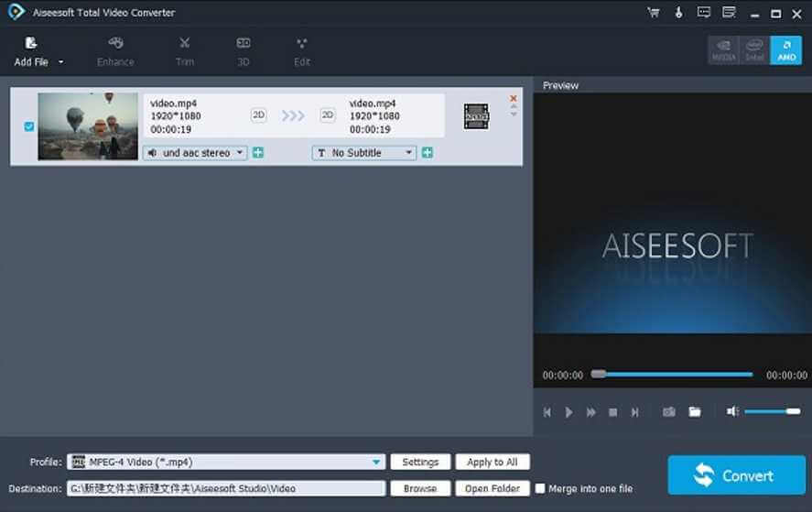Toggle AMD acceleration

(786, 50)
